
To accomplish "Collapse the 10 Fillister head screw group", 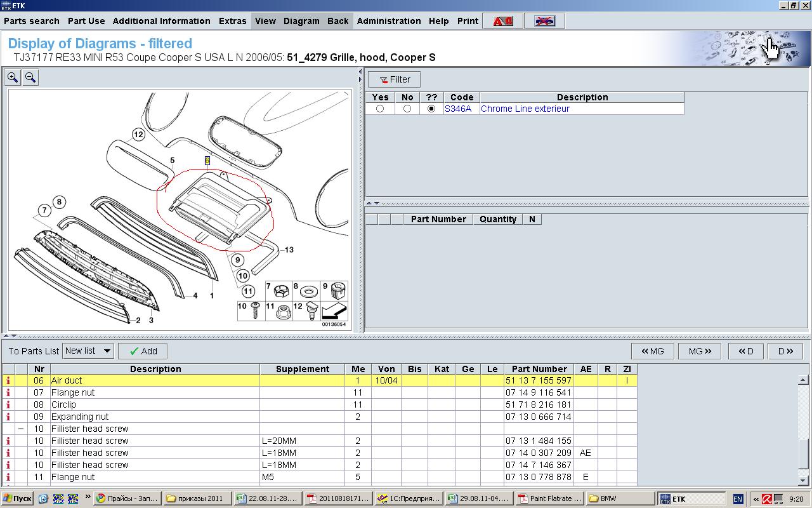I will tap(21, 429).
